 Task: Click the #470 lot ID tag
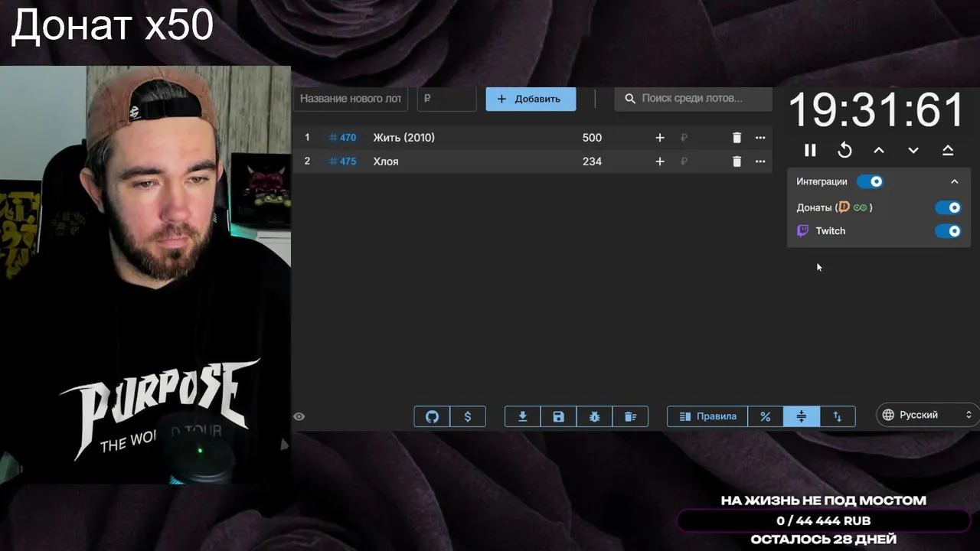click(343, 138)
